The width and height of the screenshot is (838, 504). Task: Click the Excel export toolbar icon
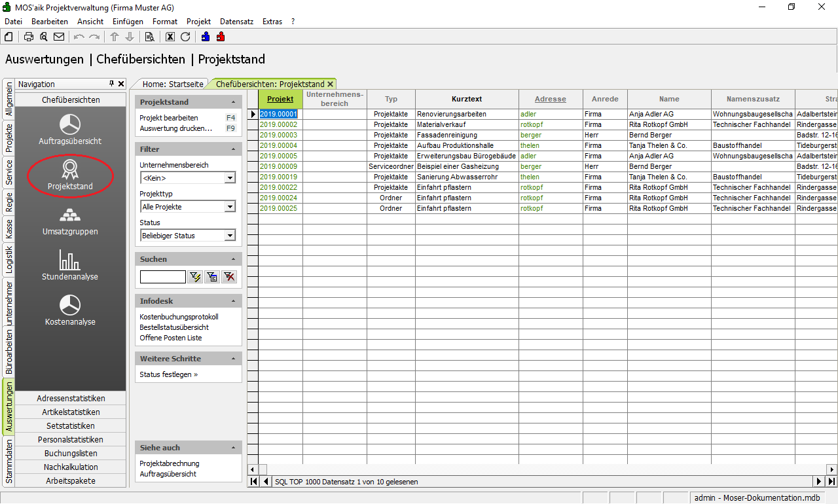[170, 37]
